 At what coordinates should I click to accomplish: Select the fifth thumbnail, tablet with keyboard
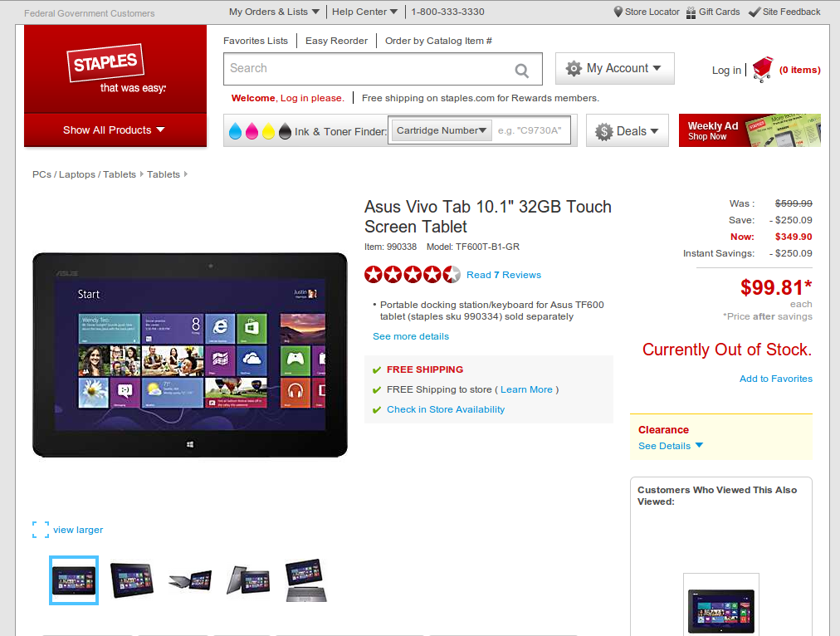point(306,580)
